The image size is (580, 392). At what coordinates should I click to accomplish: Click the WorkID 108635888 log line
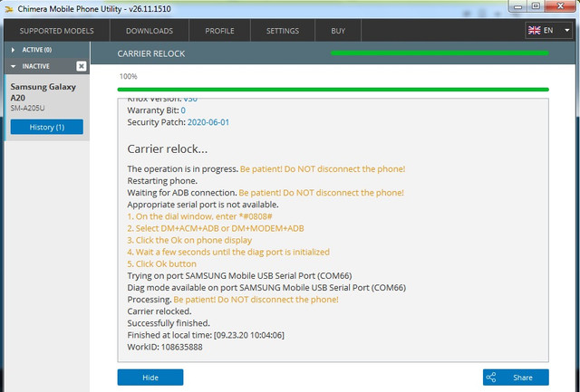165,347
